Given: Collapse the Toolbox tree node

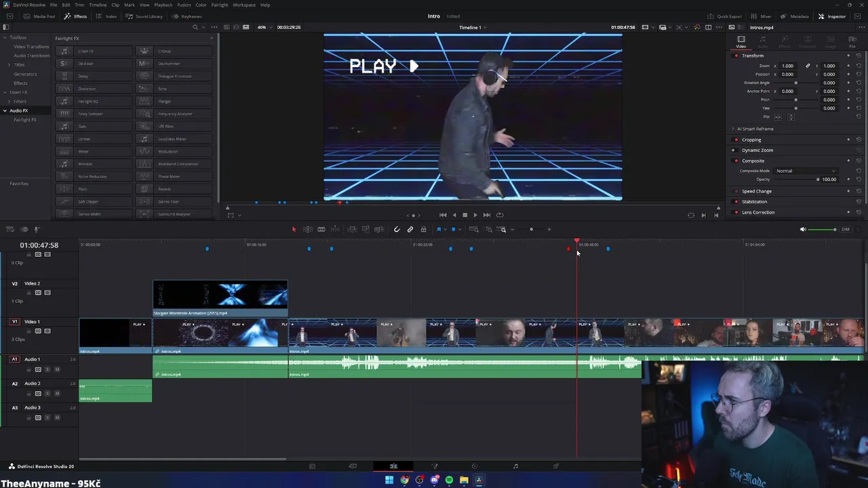Looking at the screenshot, I should point(5,37).
